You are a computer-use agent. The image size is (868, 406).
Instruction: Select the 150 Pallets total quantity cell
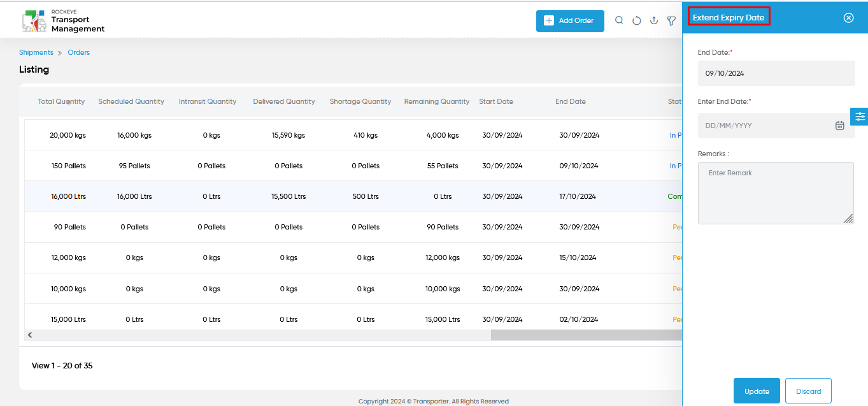(x=69, y=166)
